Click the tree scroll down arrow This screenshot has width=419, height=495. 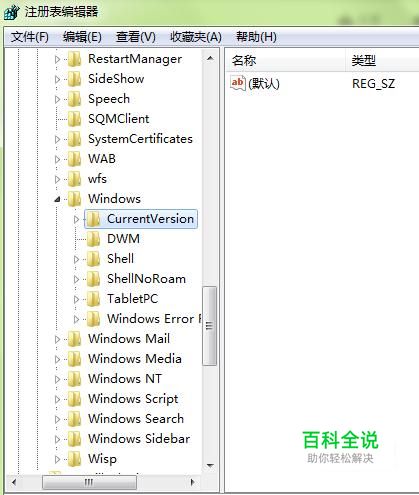coord(210,465)
